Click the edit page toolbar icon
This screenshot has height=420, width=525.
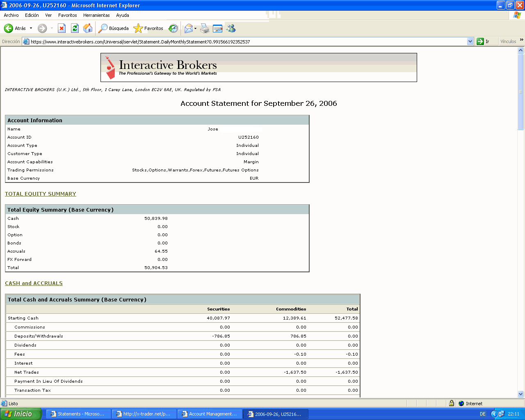[218, 28]
